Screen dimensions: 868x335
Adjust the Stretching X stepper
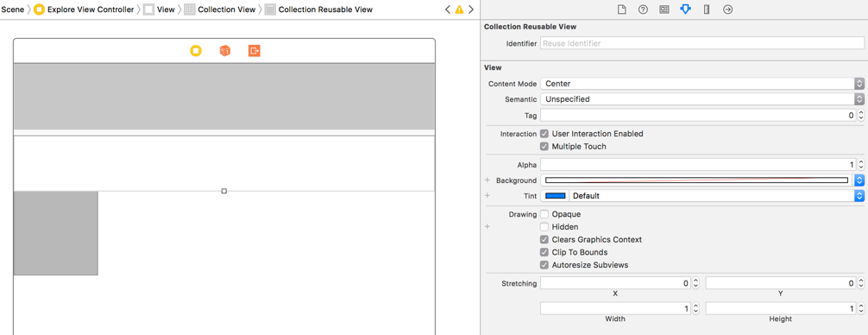click(695, 283)
